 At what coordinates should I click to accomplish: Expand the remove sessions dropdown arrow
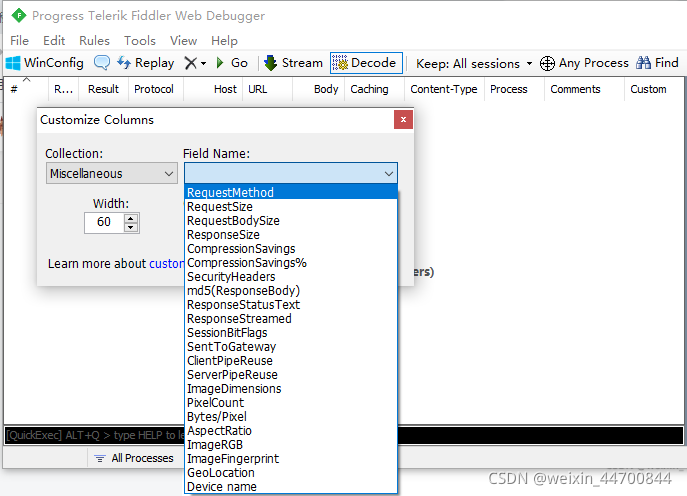pos(204,64)
